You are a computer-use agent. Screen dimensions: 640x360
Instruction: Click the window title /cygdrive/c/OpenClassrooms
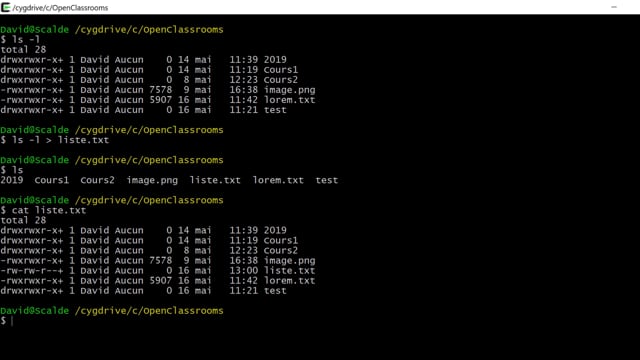tap(60, 8)
